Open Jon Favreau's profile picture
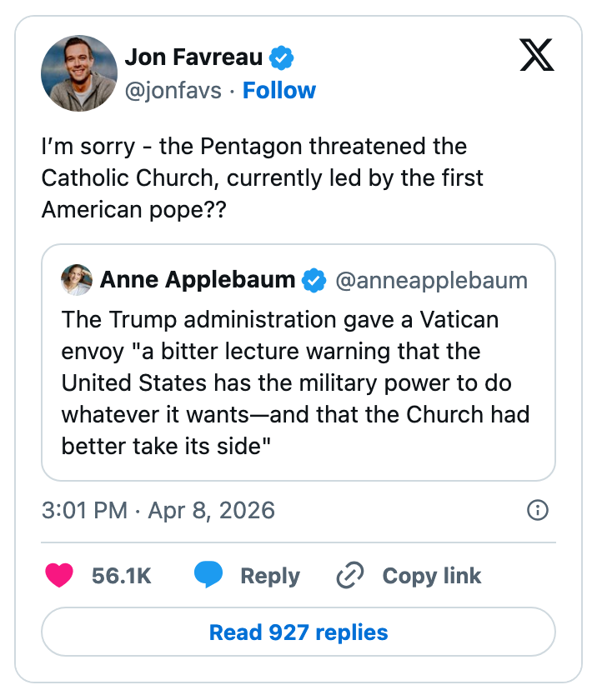Viewport: 602px width, 700px height. [x=79, y=73]
